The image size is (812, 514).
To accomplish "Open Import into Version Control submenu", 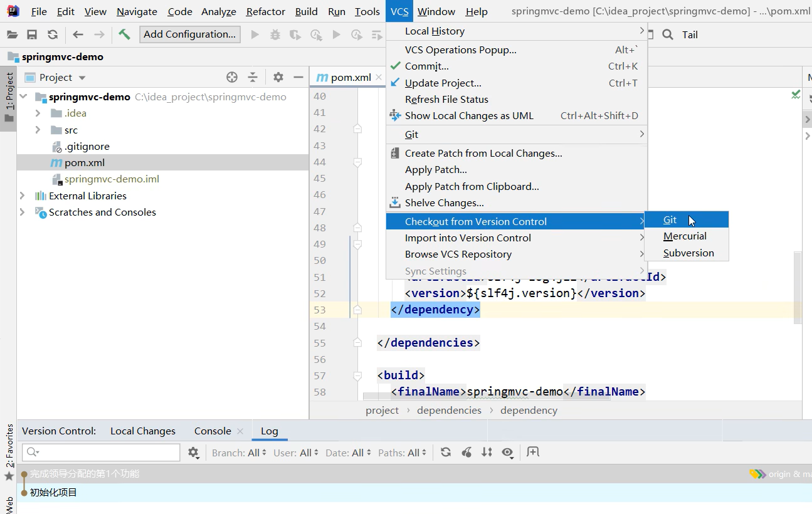I will click(x=516, y=238).
